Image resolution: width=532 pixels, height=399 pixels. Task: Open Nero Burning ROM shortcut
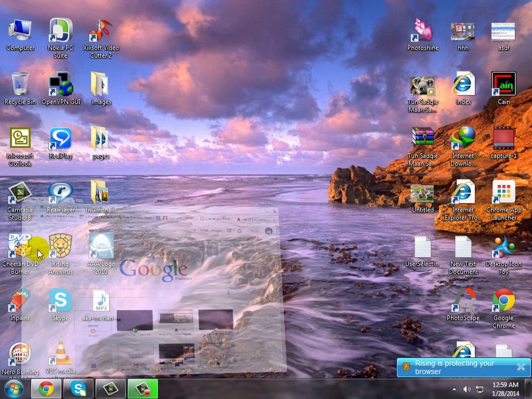pyautogui.click(x=20, y=359)
